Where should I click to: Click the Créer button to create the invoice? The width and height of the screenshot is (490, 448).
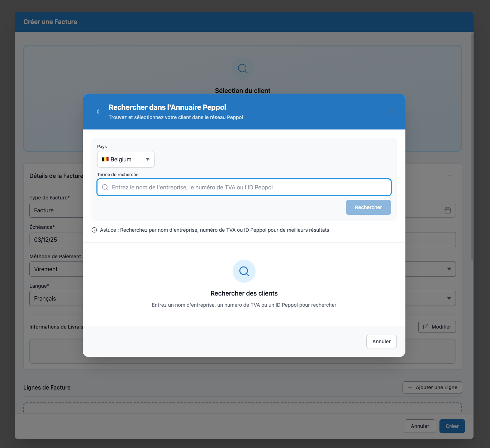coord(452,426)
